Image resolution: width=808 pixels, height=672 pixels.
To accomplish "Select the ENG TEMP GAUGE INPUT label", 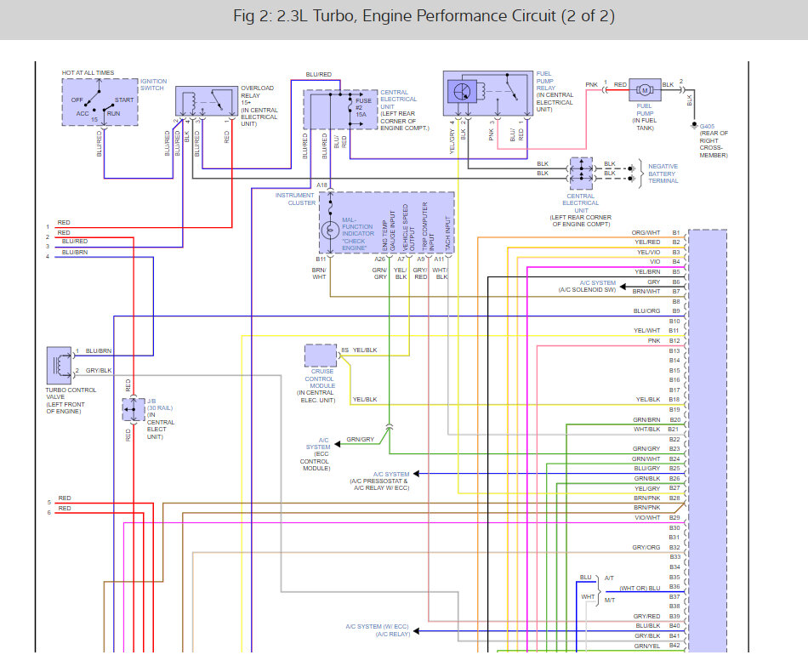I will click(x=388, y=232).
